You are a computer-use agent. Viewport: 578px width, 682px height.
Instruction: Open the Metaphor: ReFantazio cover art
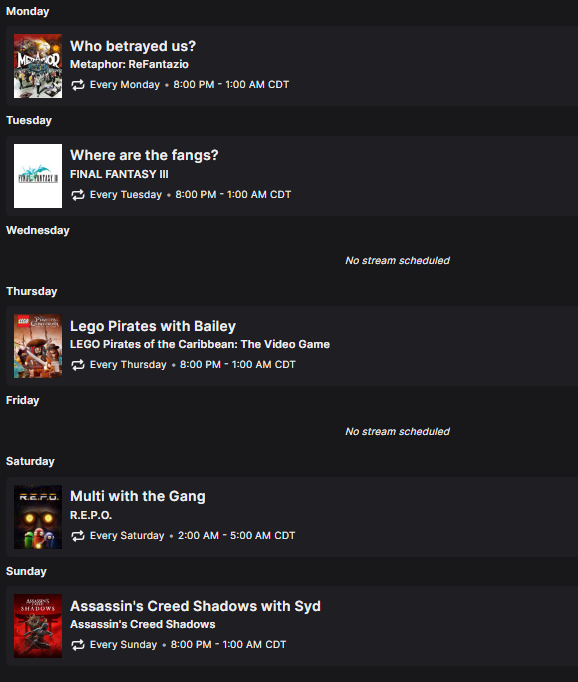(38, 66)
